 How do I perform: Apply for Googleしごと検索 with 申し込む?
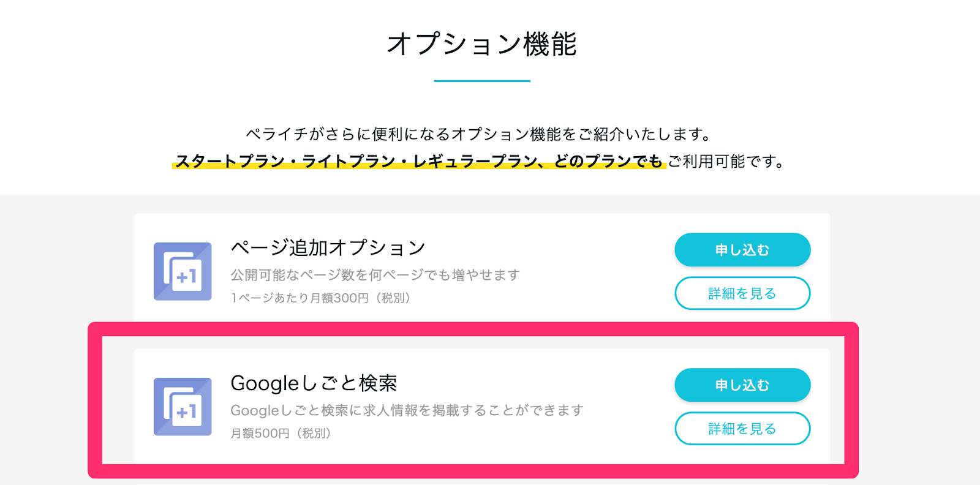click(x=742, y=385)
